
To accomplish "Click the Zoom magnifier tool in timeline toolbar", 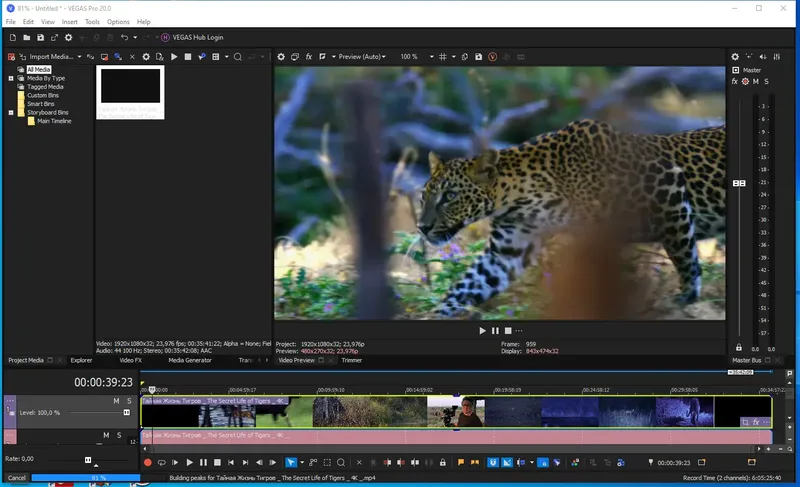I will coord(341,463).
